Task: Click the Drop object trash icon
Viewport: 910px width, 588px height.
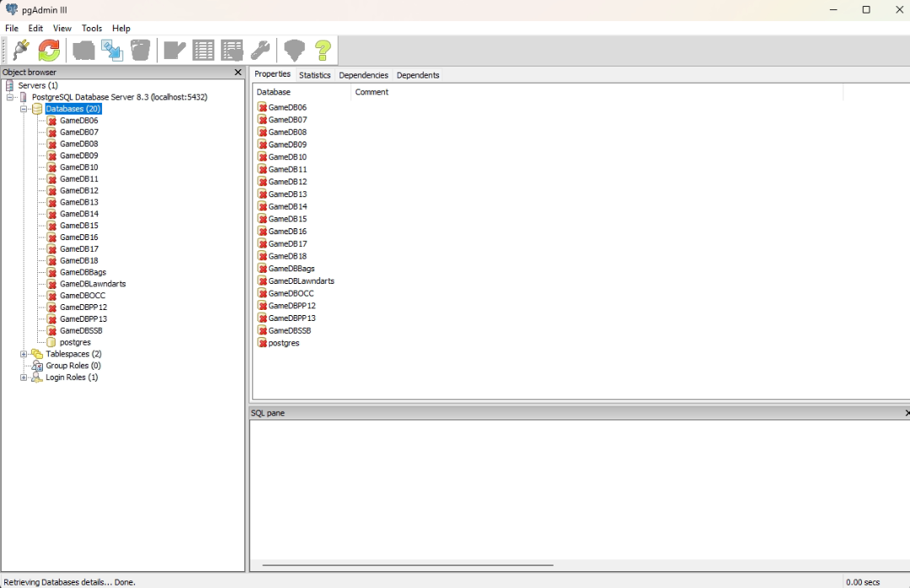Action: (x=141, y=51)
